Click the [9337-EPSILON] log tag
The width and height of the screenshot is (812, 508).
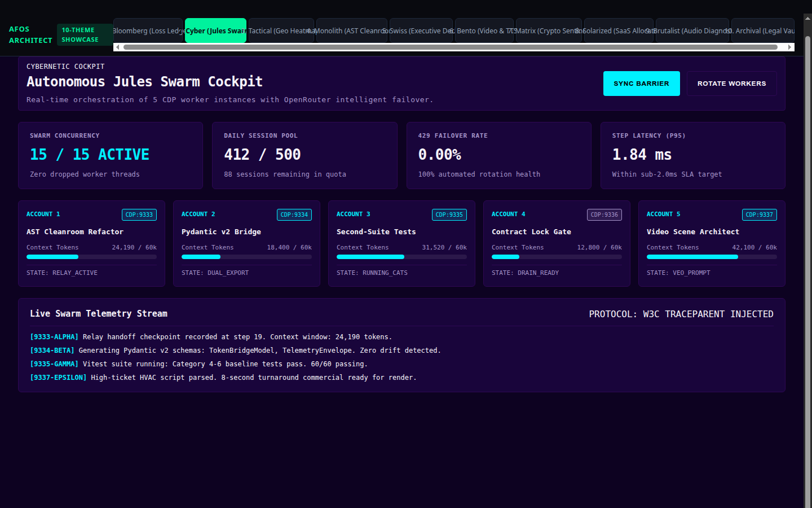[x=58, y=378]
